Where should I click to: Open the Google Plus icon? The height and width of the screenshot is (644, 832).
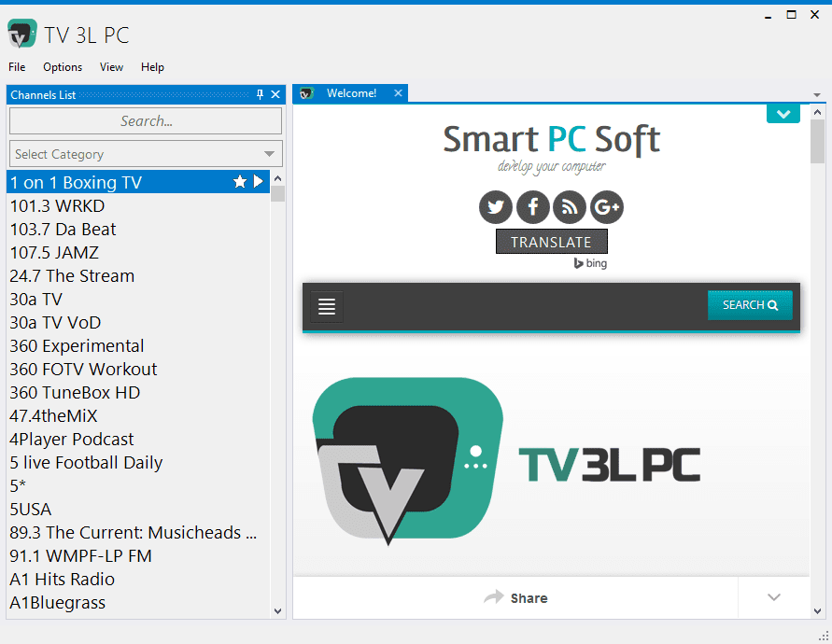coord(606,207)
